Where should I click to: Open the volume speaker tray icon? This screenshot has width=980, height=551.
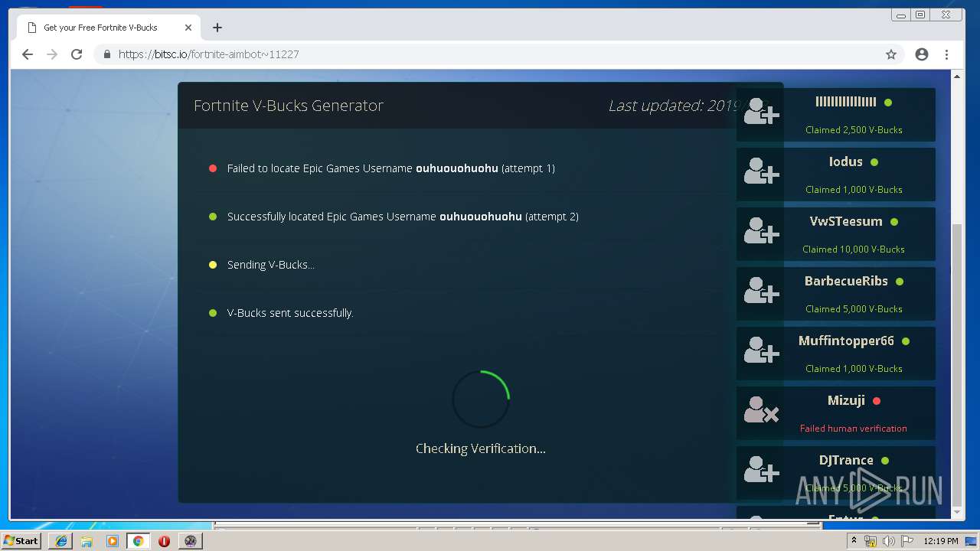tap(888, 541)
